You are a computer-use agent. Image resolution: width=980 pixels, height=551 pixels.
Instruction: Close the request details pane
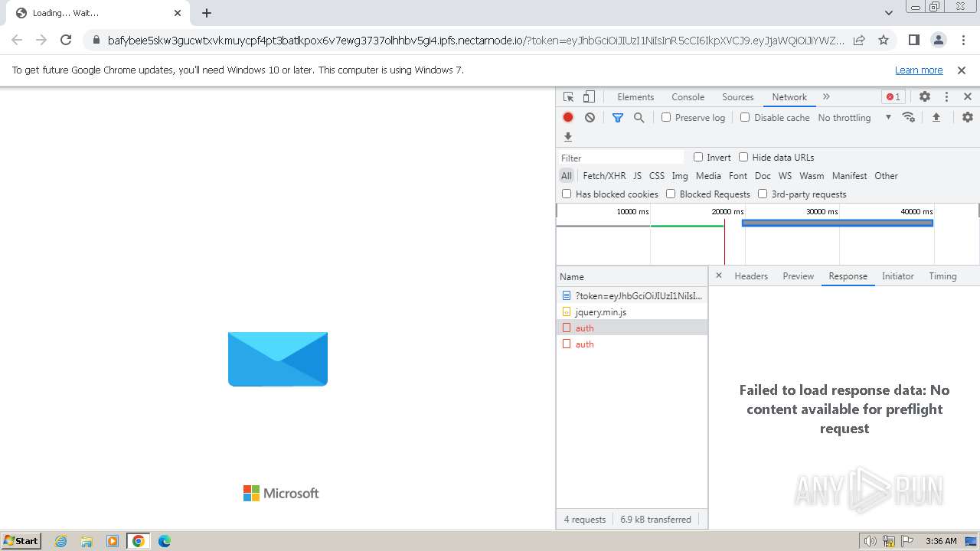718,275
